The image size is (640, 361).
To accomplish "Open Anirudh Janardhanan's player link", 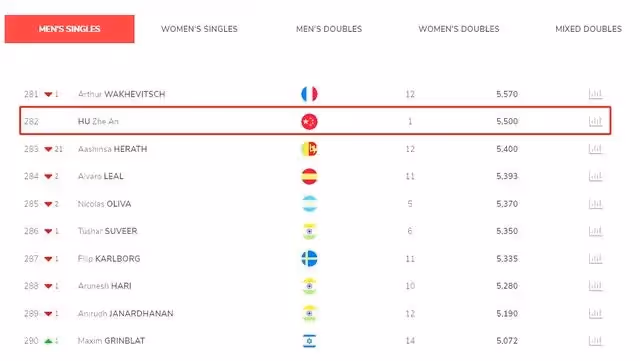I will coord(125,313).
